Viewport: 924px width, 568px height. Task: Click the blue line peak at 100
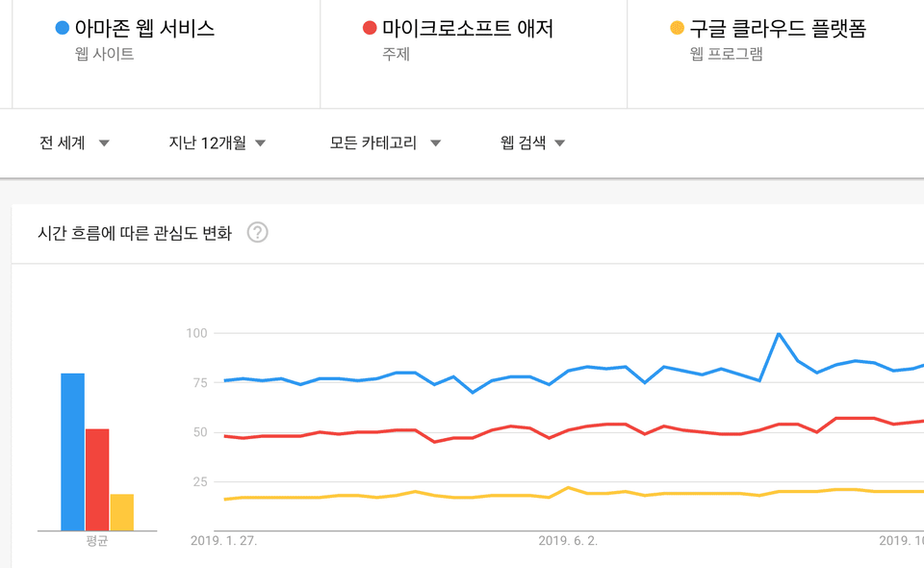(x=779, y=333)
